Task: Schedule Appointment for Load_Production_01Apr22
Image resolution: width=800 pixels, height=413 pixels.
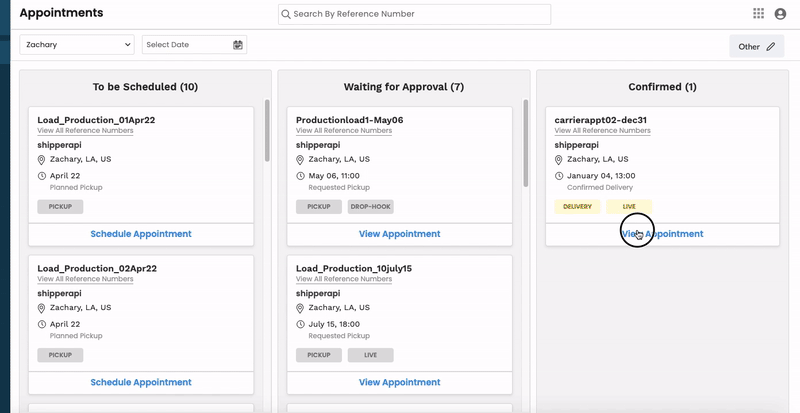Action: point(141,234)
